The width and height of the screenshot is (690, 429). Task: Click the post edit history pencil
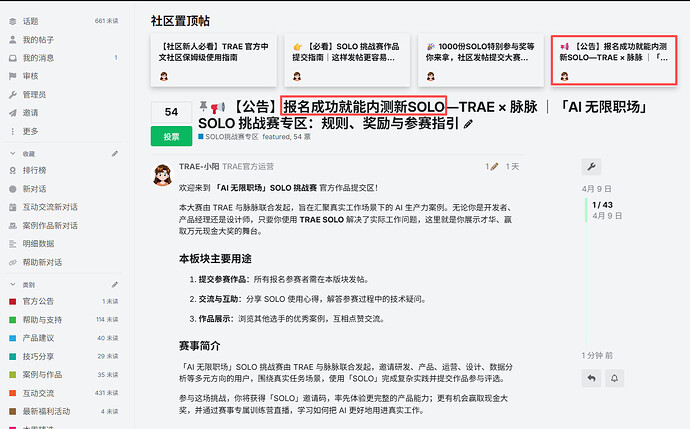[x=492, y=167]
